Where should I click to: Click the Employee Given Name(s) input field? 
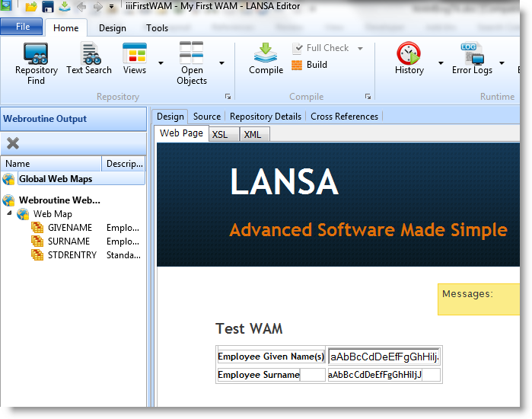click(x=384, y=357)
